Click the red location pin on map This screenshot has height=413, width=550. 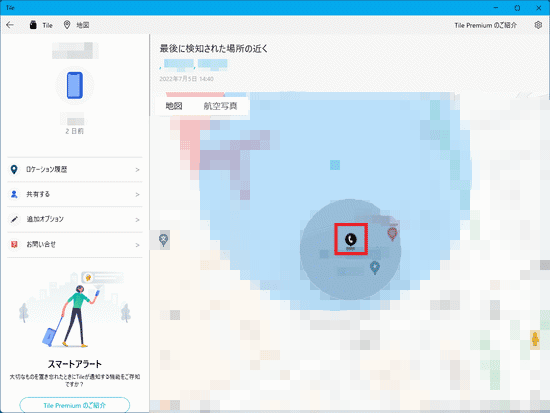click(x=392, y=233)
